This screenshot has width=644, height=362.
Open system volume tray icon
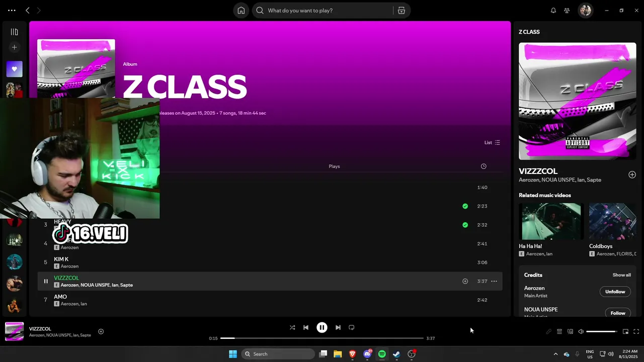click(x=611, y=354)
